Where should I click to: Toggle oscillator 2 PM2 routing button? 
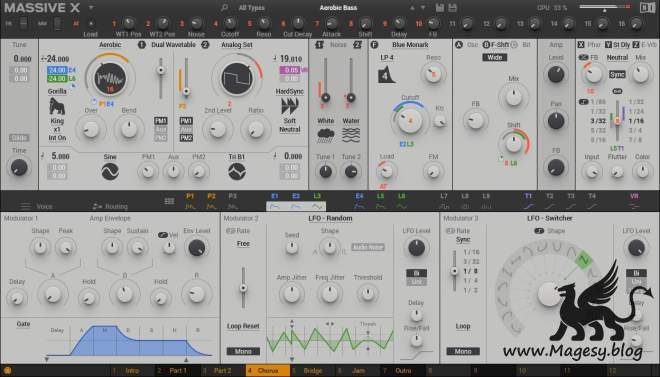(x=186, y=138)
